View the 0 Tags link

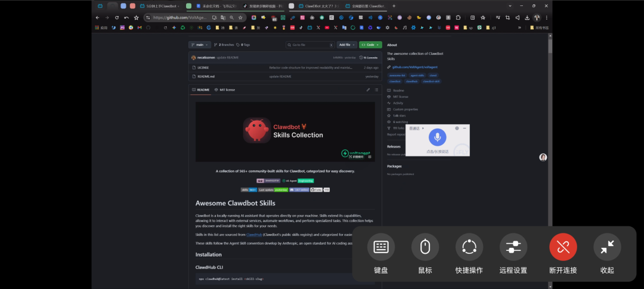click(243, 45)
